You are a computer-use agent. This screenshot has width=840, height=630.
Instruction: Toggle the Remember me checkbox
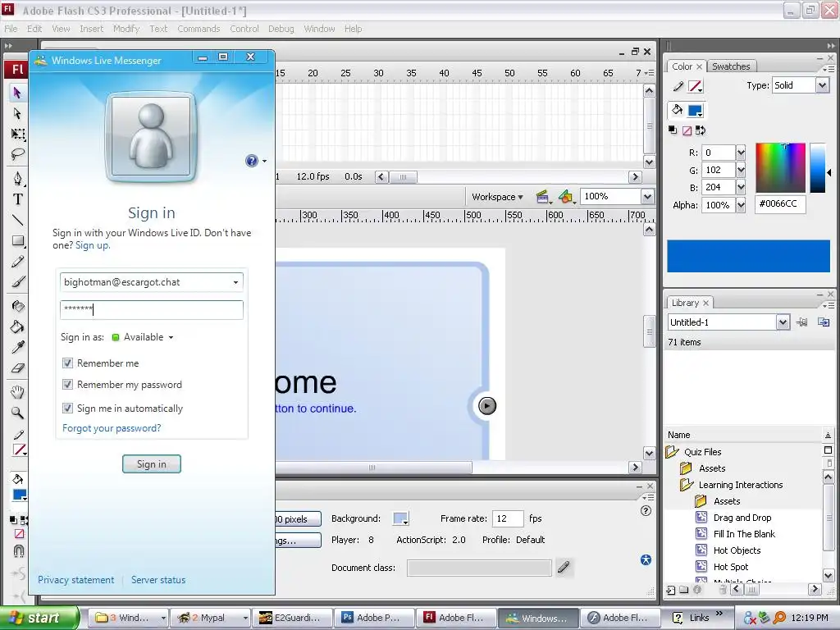click(x=67, y=363)
